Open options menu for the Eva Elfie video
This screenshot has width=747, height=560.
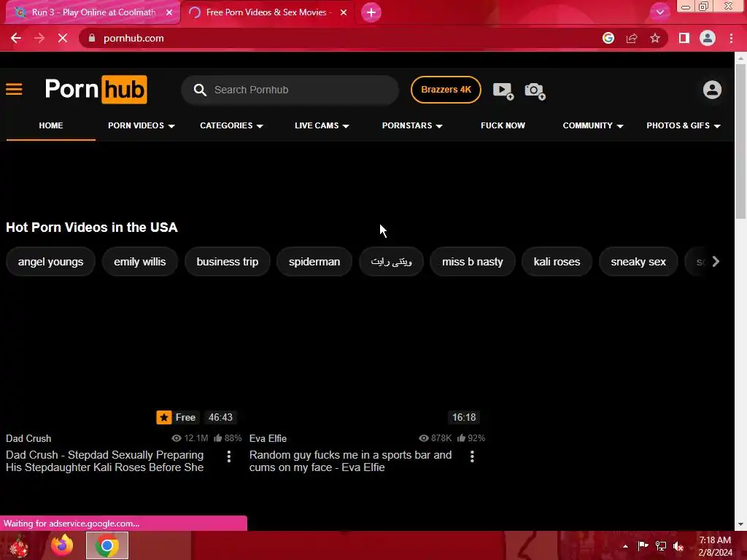472,456
